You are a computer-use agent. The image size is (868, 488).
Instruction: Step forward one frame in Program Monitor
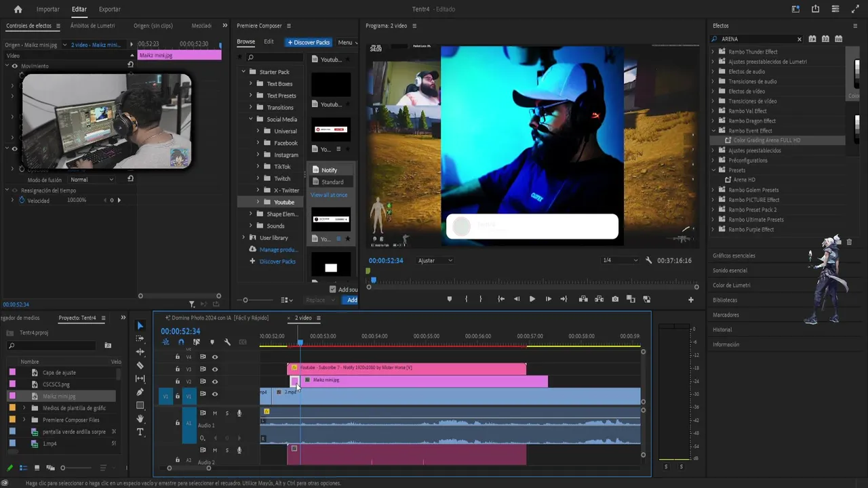tap(548, 299)
